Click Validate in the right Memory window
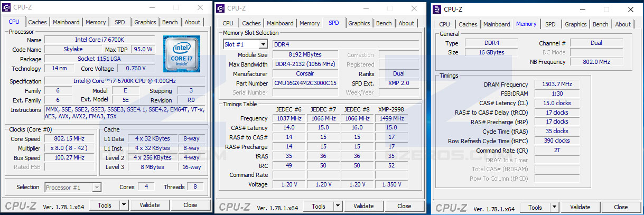 click(x=580, y=208)
